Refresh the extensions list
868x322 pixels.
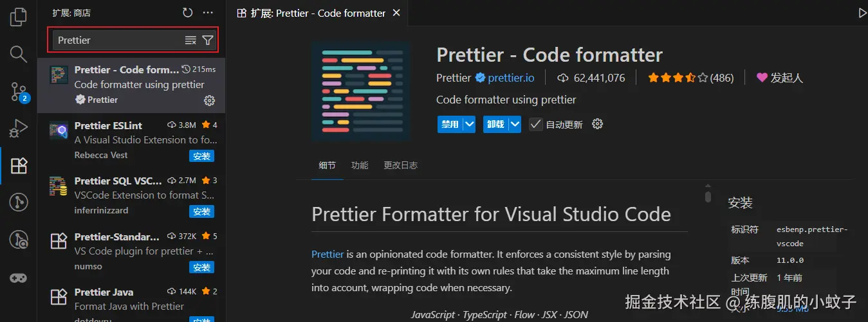[187, 13]
